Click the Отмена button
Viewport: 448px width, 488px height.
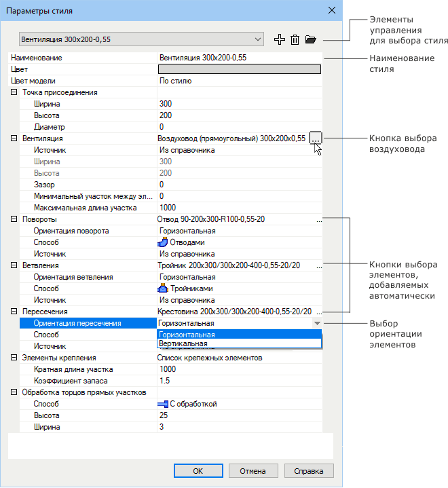(x=247, y=470)
